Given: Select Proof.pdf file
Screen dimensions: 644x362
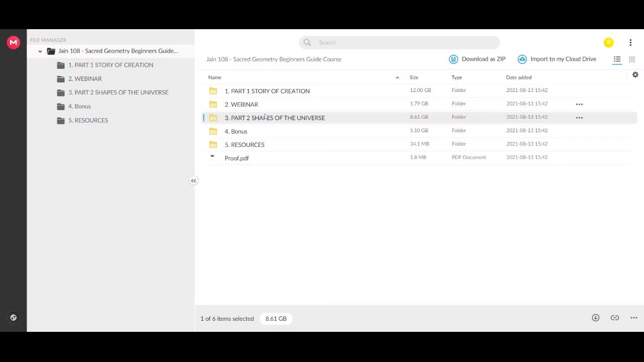Looking at the screenshot, I should click(420, 158).
